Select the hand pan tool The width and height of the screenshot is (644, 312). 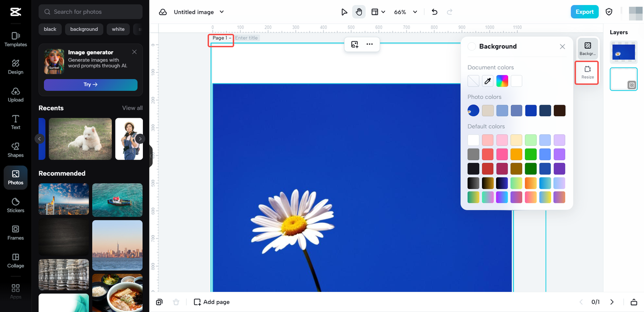click(x=359, y=12)
